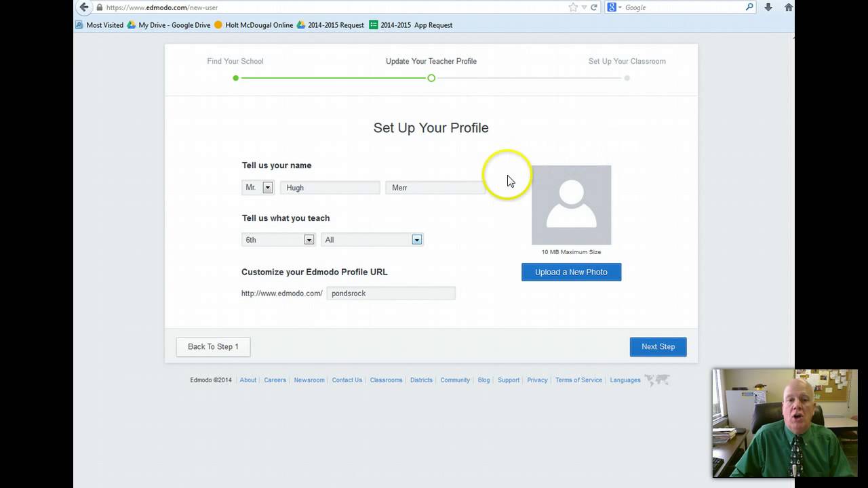This screenshot has height=488, width=868.
Task: Click the Google search magnifier icon
Action: tap(749, 7)
